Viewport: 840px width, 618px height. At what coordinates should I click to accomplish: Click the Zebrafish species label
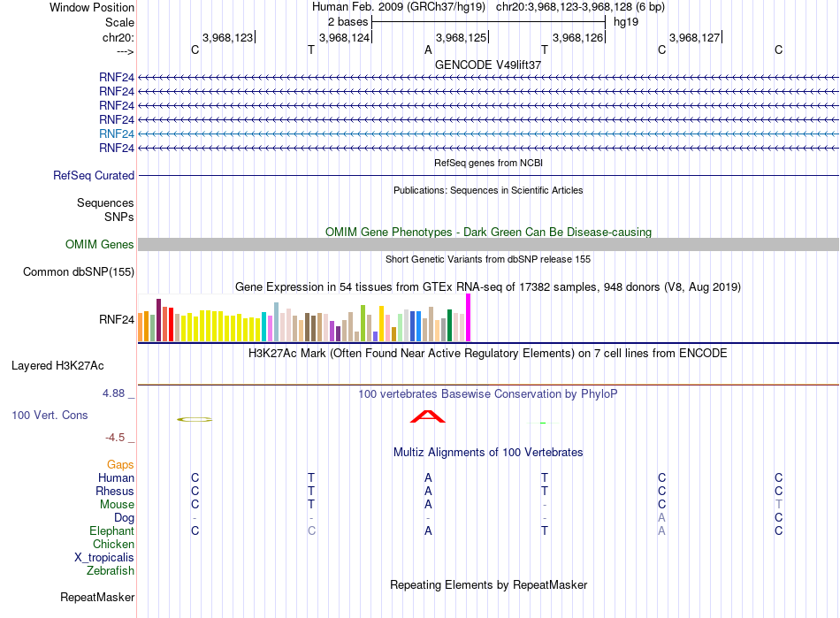[111, 571]
